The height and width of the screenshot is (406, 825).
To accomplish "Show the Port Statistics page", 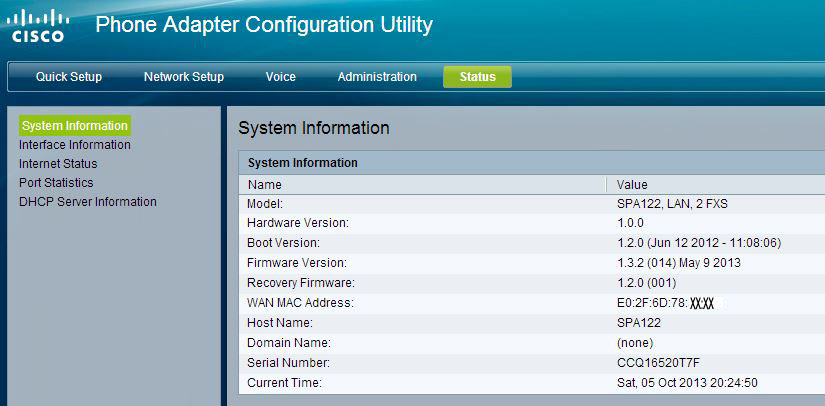I will point(56,183).
